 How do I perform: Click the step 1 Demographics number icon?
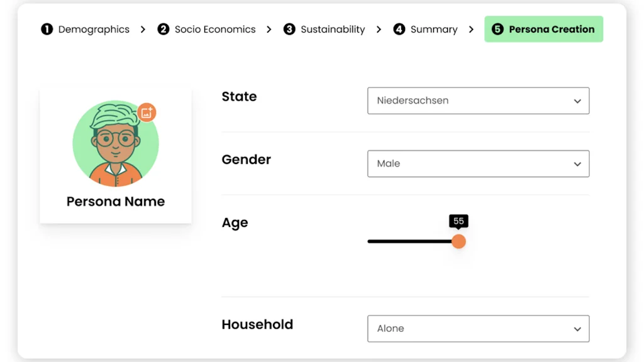coord(47,29)
